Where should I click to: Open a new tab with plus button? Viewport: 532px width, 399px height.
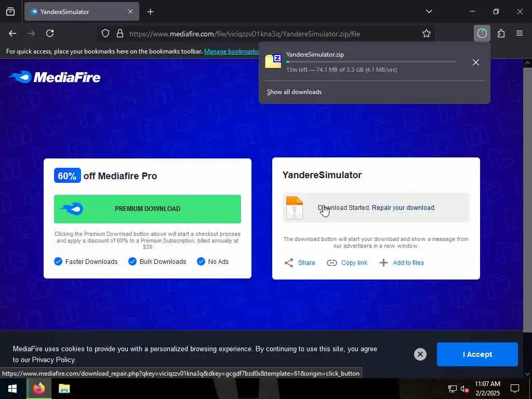tap(150, 12)
